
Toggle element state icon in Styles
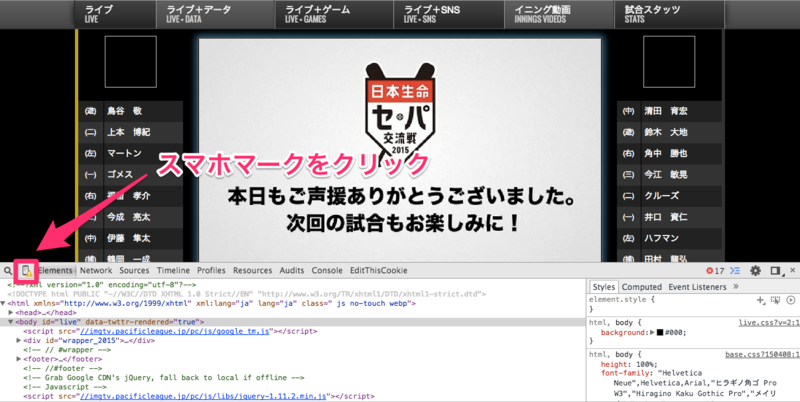[x=776, y=300]
